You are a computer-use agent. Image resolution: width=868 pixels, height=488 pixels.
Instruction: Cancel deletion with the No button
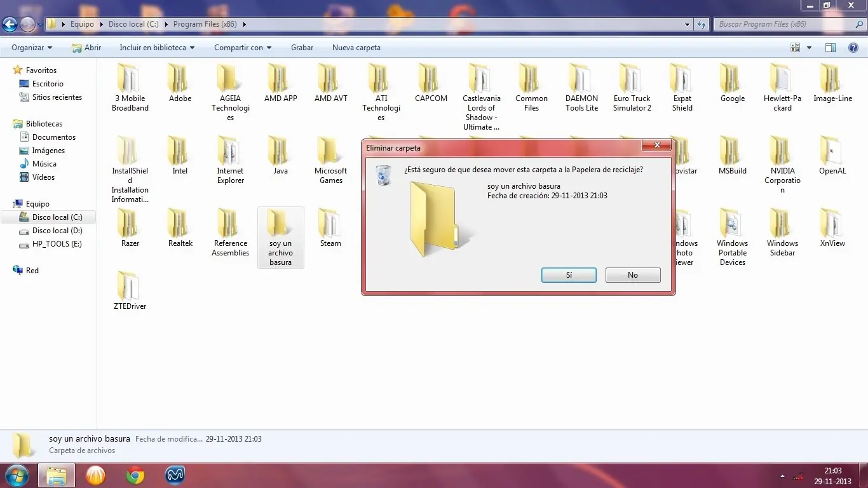pos(633,275)
